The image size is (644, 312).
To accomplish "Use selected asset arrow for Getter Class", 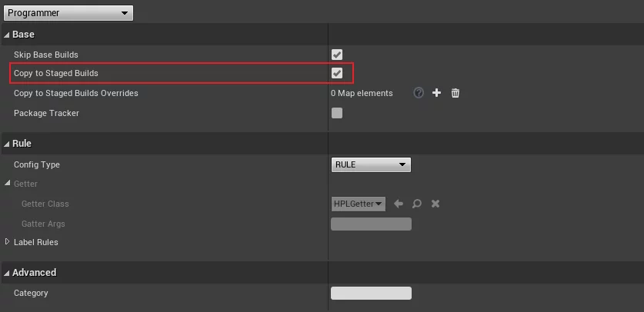I will [x=399, y=204].
